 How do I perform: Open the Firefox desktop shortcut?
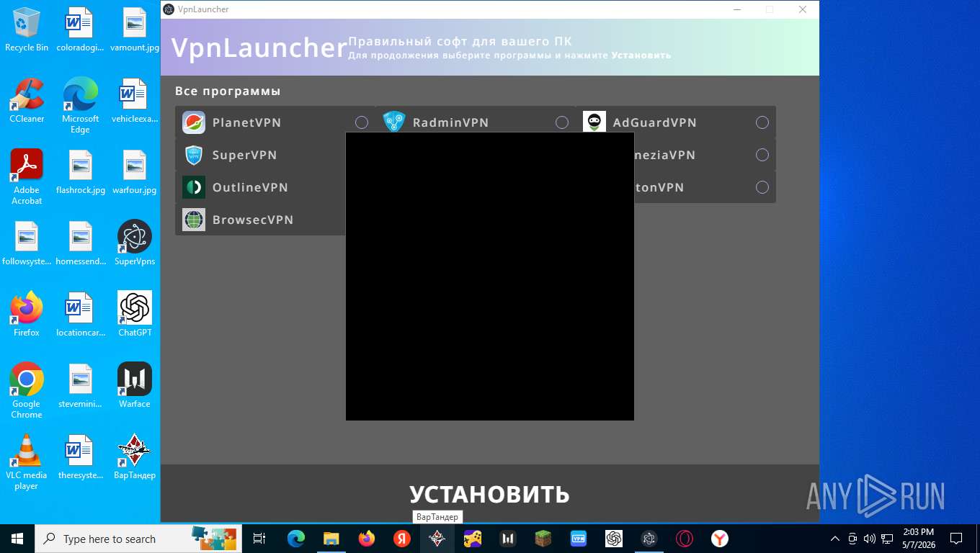(x=27, y=315)
